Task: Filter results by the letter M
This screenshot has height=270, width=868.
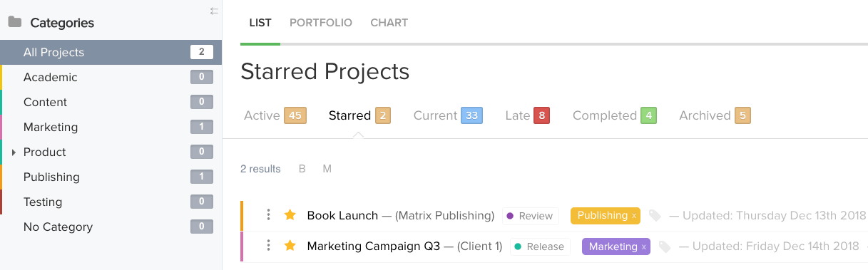Action: coord(327,169)
